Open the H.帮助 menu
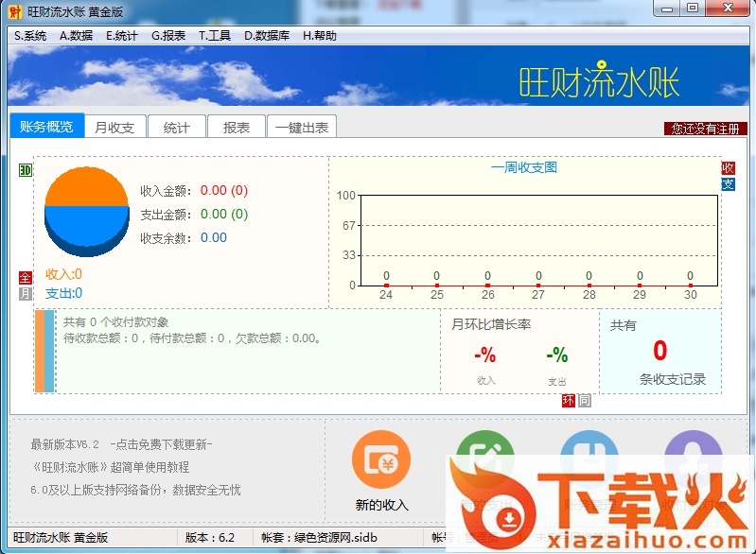The width and height of the screenshot is (756, 554). [x=319, y=36]
